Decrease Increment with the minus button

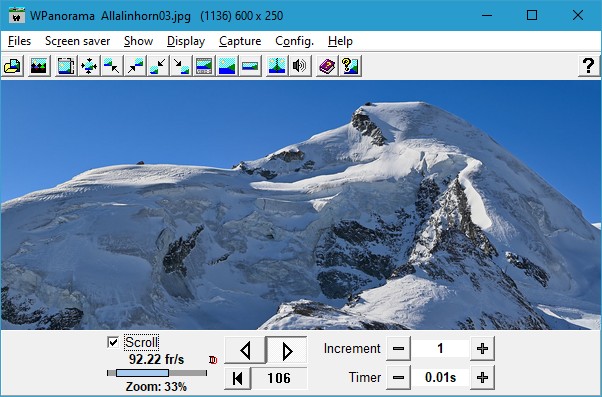coord(398,349)
